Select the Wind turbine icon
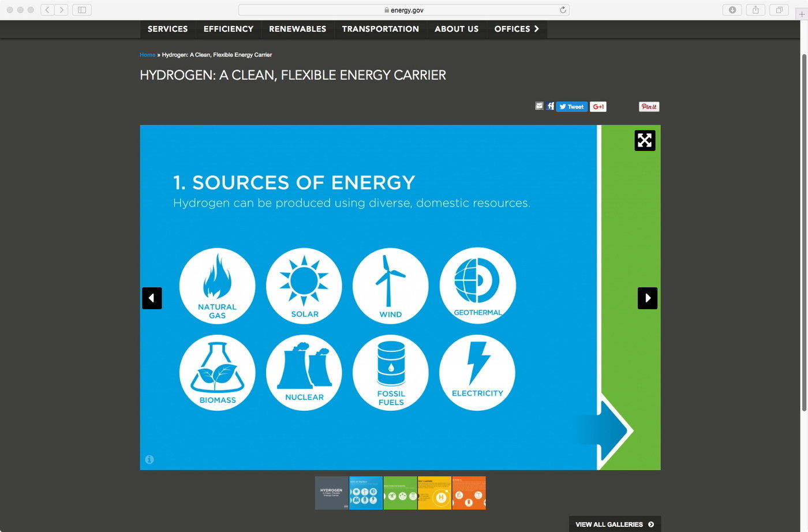This screenshot has width=808, height=532. (x=390, y=286)
